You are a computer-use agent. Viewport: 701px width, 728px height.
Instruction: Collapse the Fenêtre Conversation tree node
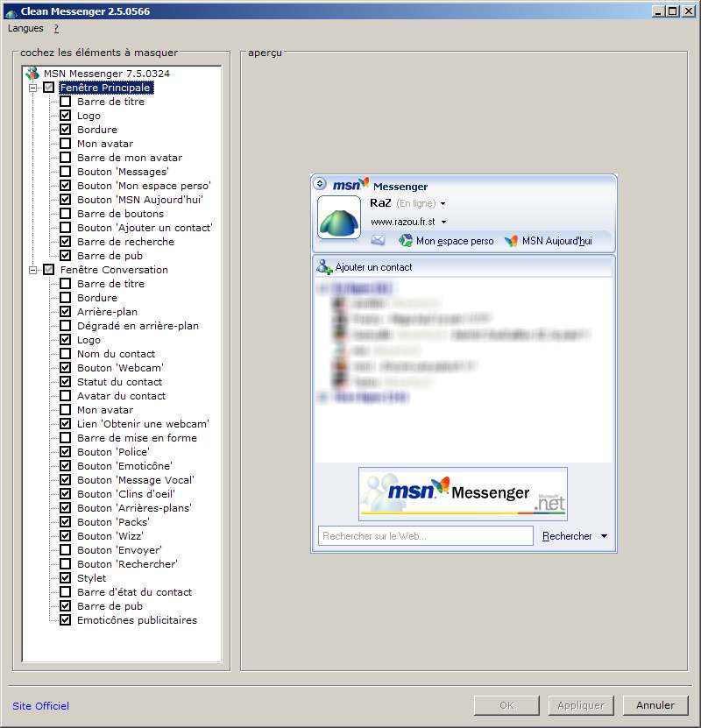click(x=33, y=270)
